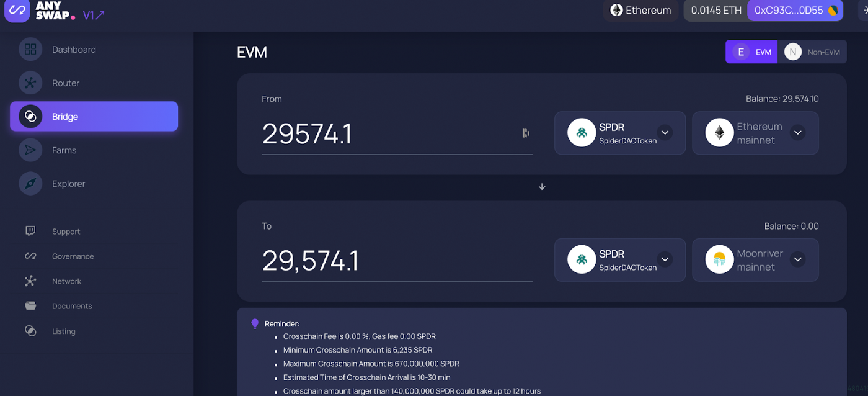Click the AnySwap logo icon
The height and width of the screenshot is (396, 868).
[17, 11]
